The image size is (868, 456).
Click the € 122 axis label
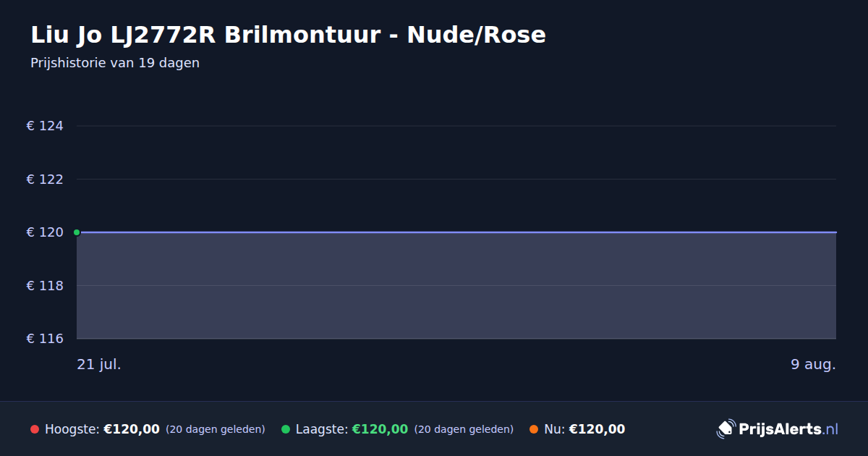click(x=45, y=179)
